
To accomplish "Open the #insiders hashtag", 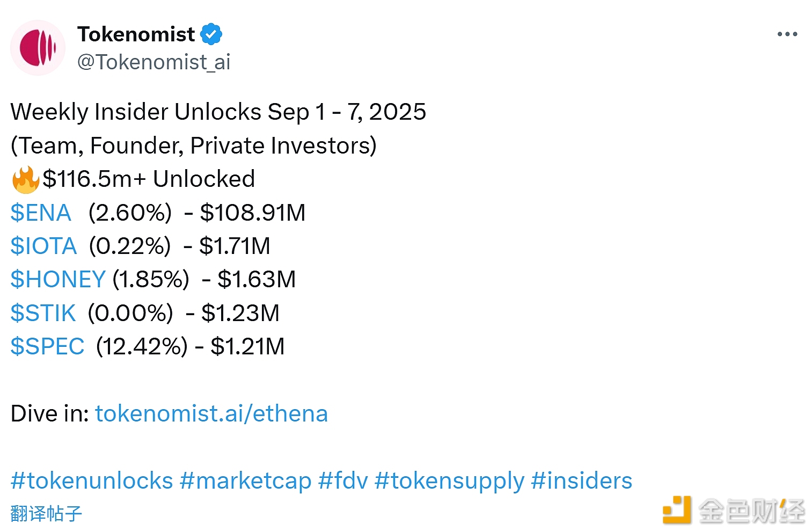I will tap(581, 481).
